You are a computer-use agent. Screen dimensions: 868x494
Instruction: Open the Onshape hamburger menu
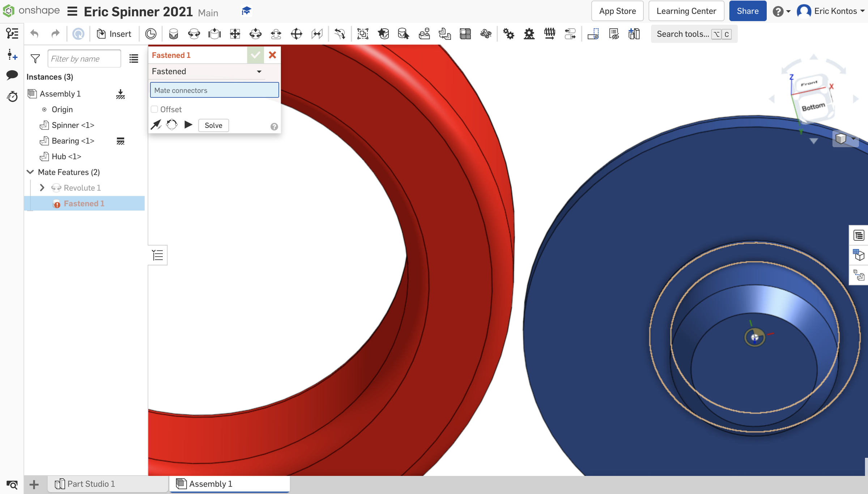pyautogui.click(x=72, y=11)
